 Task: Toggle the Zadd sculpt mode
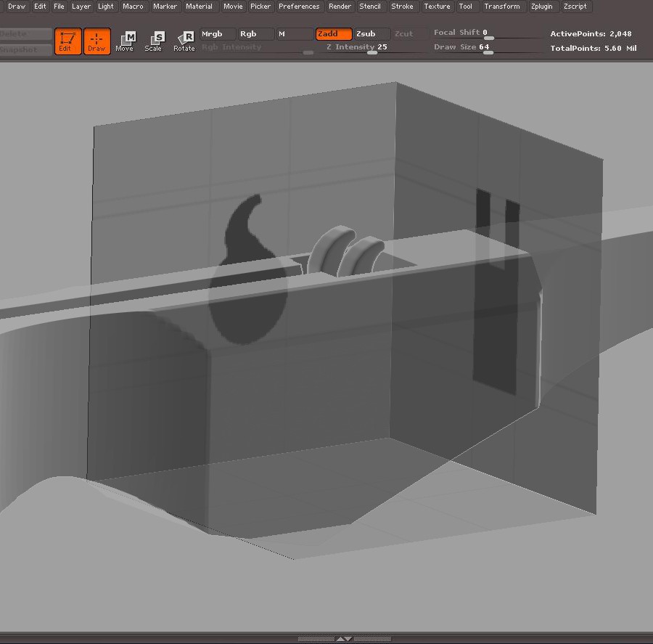(x=334, y=34)
